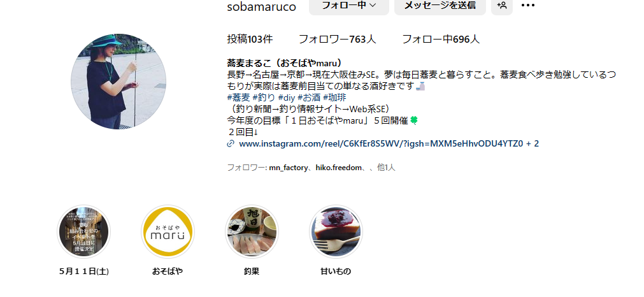The image size is (644, 297).
Task: View the フォロワー763人 followers list
Action: tap(337, 39)
